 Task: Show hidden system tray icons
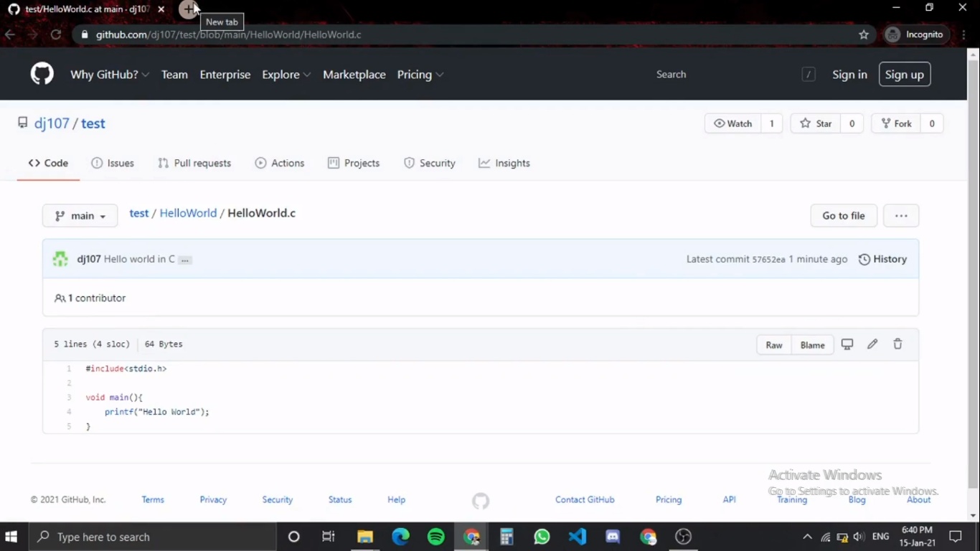807,537
